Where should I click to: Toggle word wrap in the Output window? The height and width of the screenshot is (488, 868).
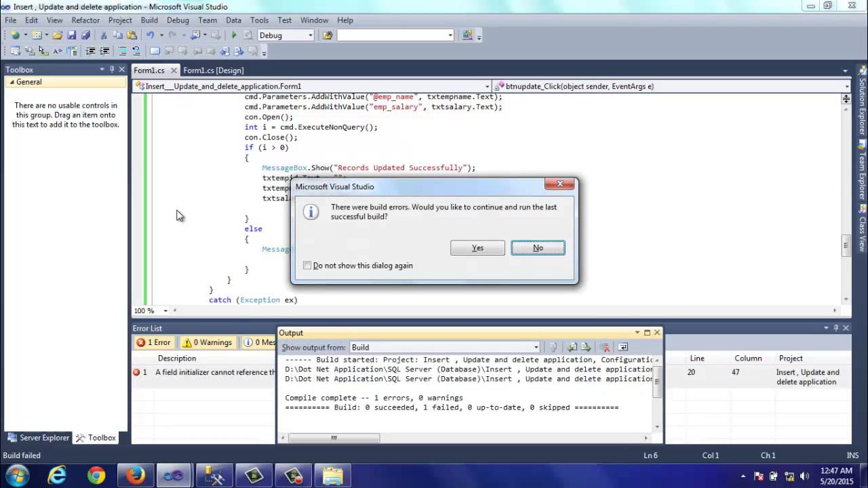tap(623, 347)
